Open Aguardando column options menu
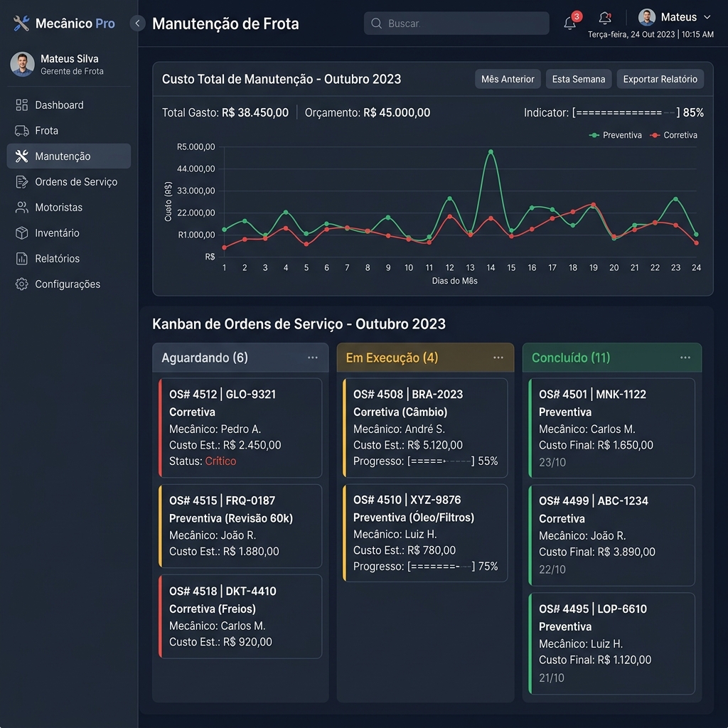The height and width of the screenshot is (728, 728). [x=313, y=358]
